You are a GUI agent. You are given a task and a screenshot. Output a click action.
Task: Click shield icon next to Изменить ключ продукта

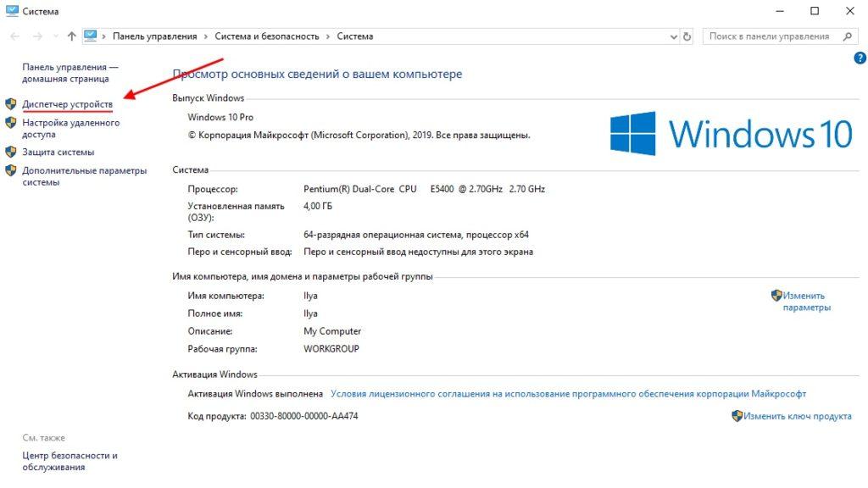(737, 415)
